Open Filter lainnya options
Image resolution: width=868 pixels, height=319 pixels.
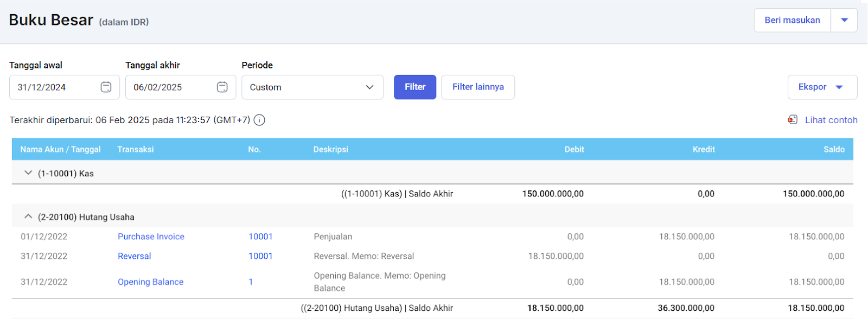coord(477,87)
